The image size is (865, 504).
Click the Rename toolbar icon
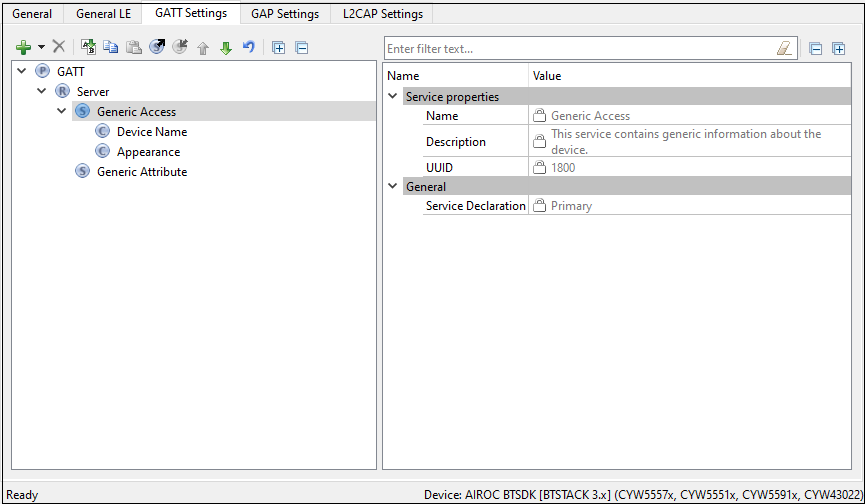click(88, 47)
